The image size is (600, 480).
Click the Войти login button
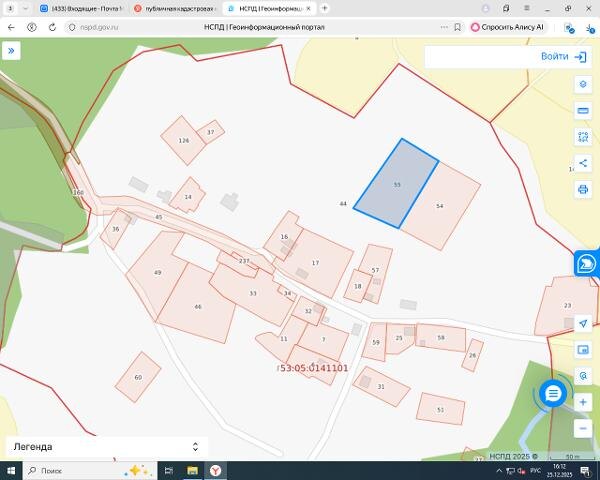pos(563,57)
